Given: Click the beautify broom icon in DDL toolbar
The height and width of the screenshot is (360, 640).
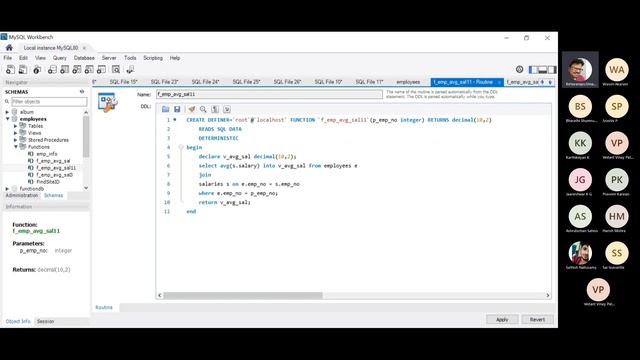Looking at the screenshot, I should click(x=191, y=109).
